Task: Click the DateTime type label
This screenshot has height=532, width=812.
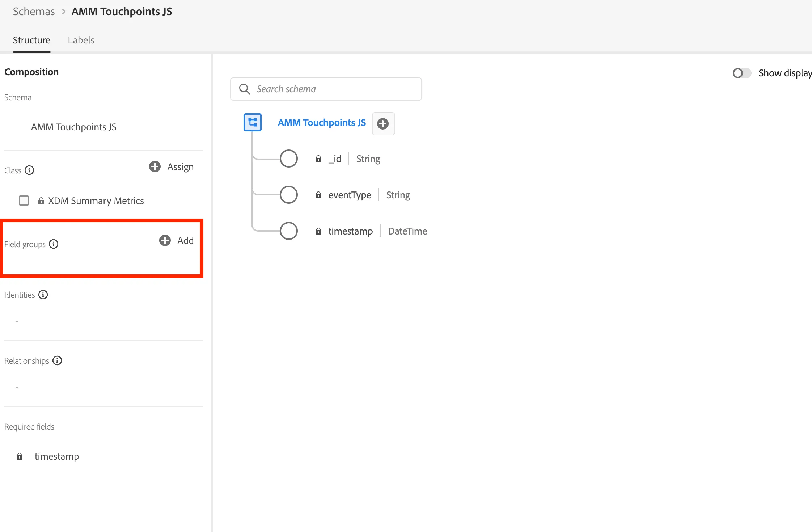Action: coord(408,231)
